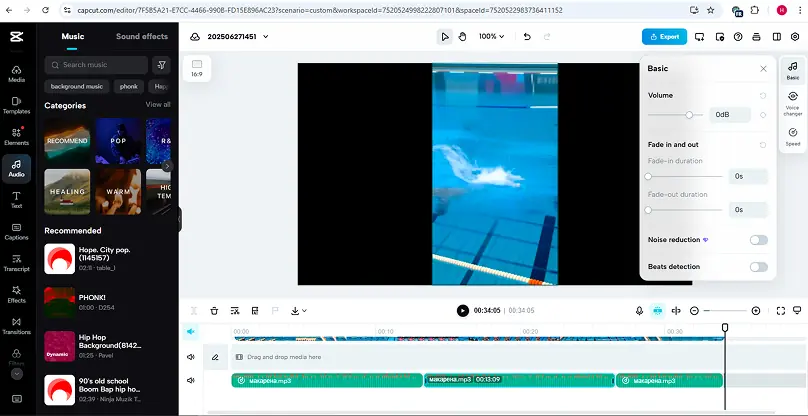Zoom in timeline with plus icon
The width and height of the screenshot is (808, 416).
[x=756, y=310]
